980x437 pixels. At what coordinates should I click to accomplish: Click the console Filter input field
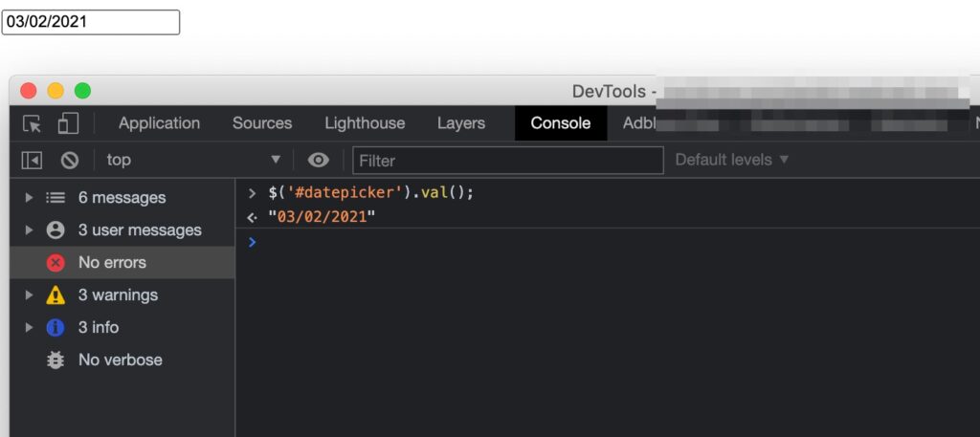507,160
